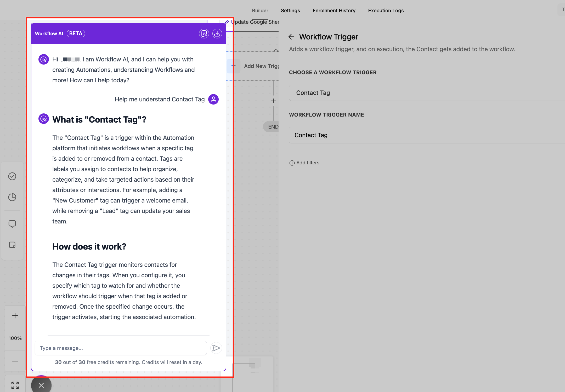Click the comment bubble icon in sidebar

pos(12,224)
